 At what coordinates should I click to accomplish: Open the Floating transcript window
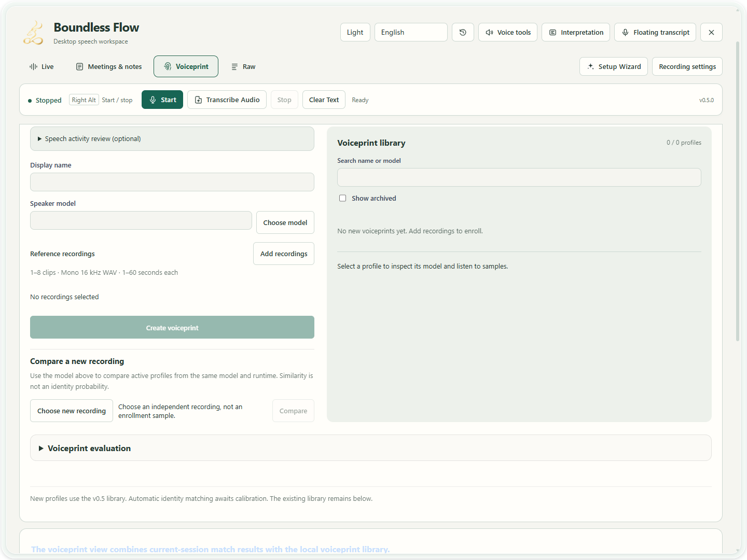click(x=656, y=32)
